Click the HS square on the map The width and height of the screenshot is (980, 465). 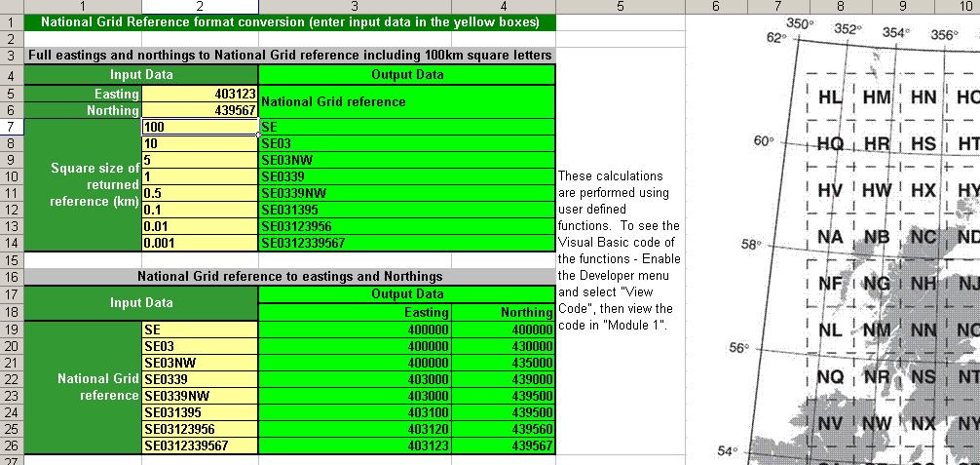point(923,144)
